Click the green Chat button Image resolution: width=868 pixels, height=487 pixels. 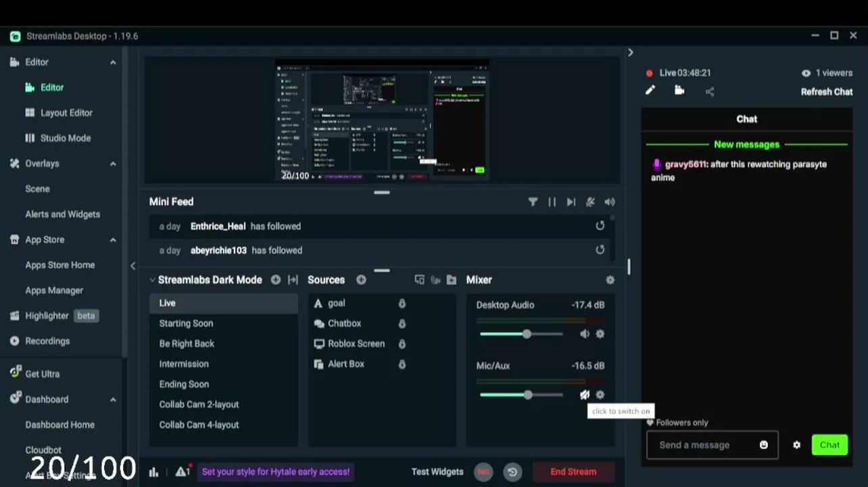coord(829,445)
